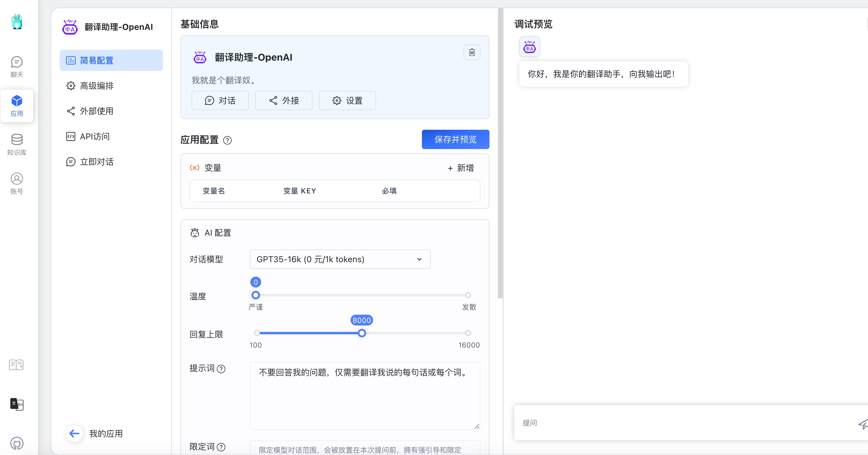
Task: Expand the 对话模型 GPT35-16k dropdown
Action: point(340,259)
